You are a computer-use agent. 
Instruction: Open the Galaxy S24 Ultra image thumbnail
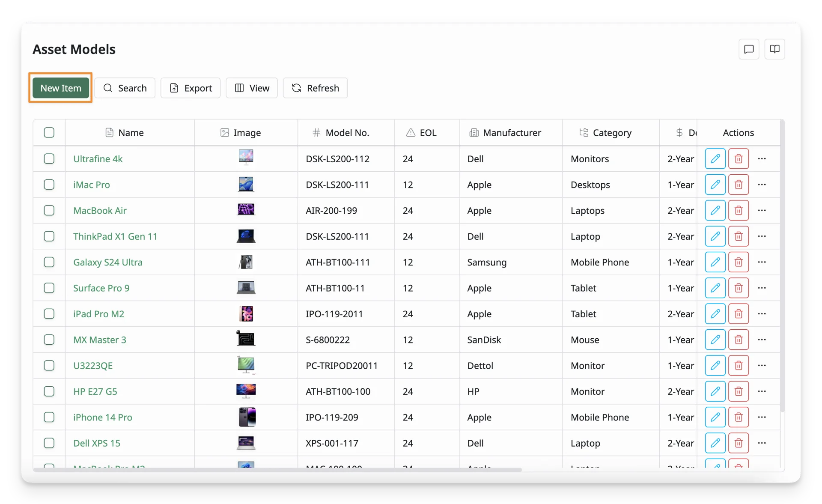point(246,262)
